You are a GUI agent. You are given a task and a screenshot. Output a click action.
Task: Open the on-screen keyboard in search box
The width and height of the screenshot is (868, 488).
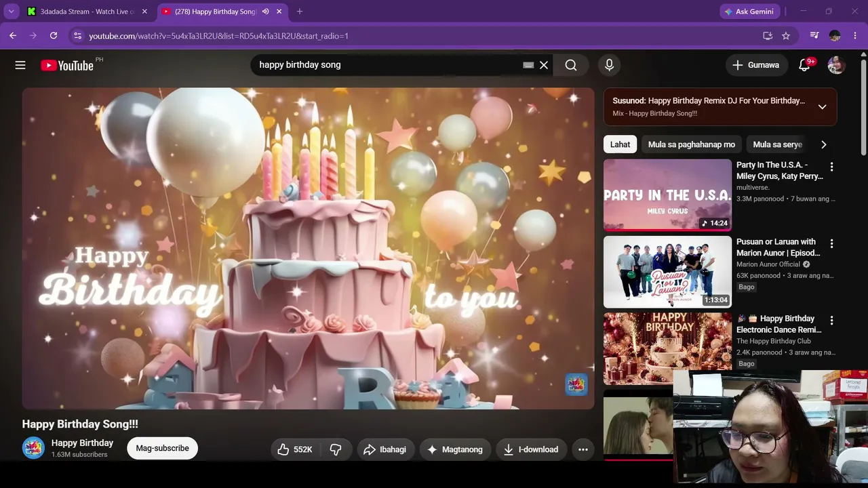(528, 65)
